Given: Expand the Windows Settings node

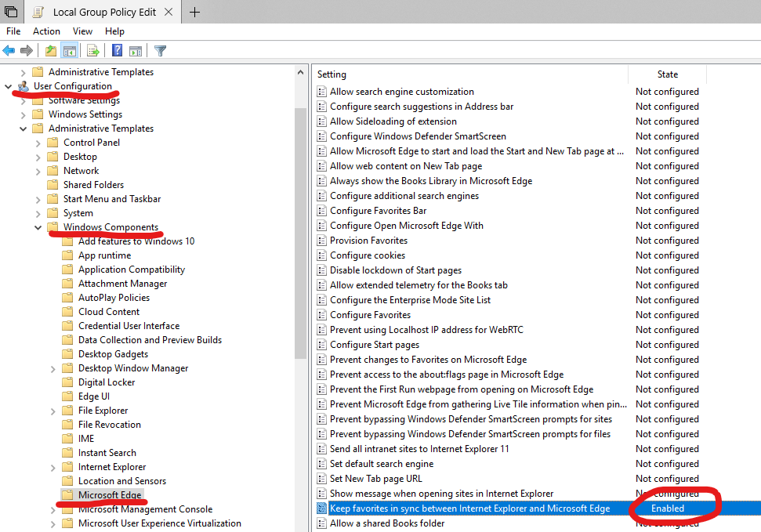Looking at the screenshot, I should pos(23,114).
